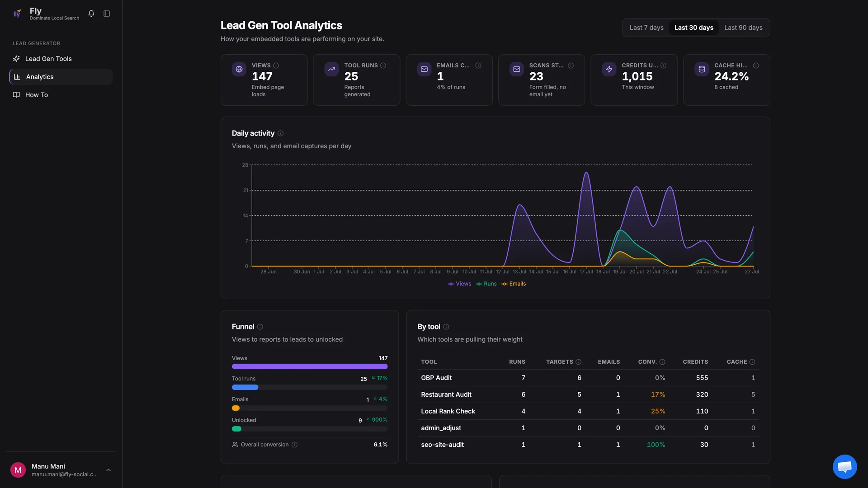Screen dimensions: 868x488
Task: Click the Fly logo icon
Action: [x=17, y=14]
